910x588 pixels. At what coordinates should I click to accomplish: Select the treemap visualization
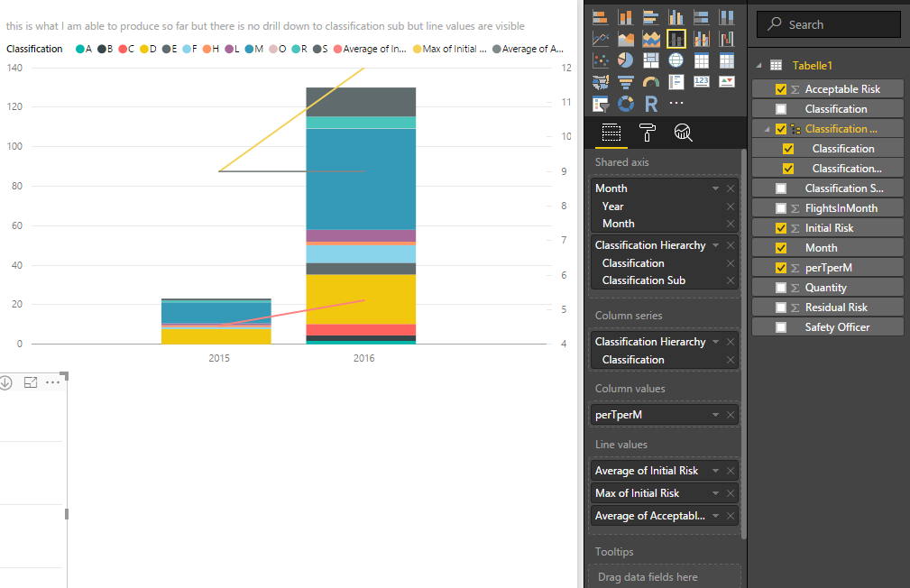coord(650,60)
